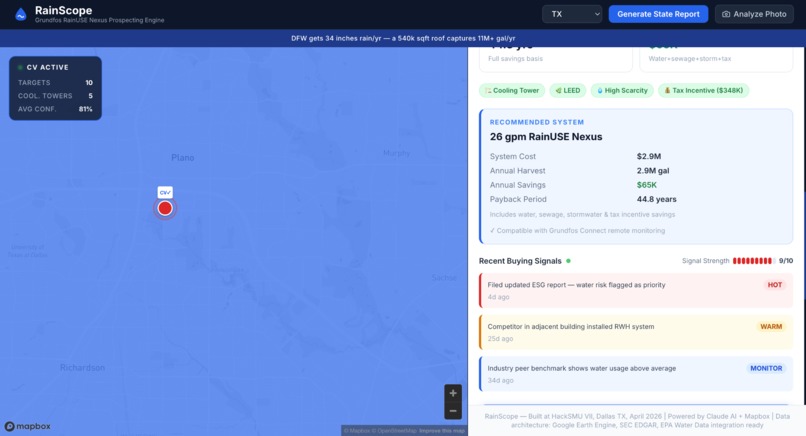Click the LEED tag

(568, 90)
